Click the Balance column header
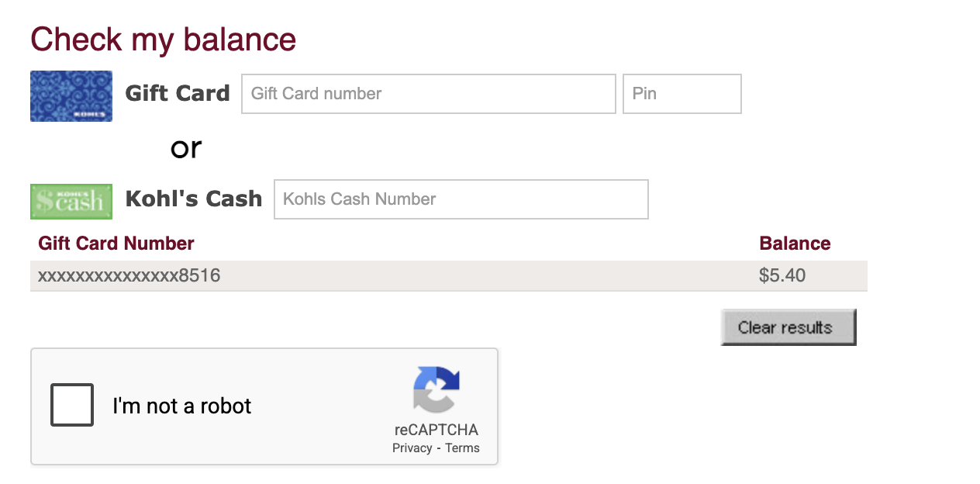 795,244
